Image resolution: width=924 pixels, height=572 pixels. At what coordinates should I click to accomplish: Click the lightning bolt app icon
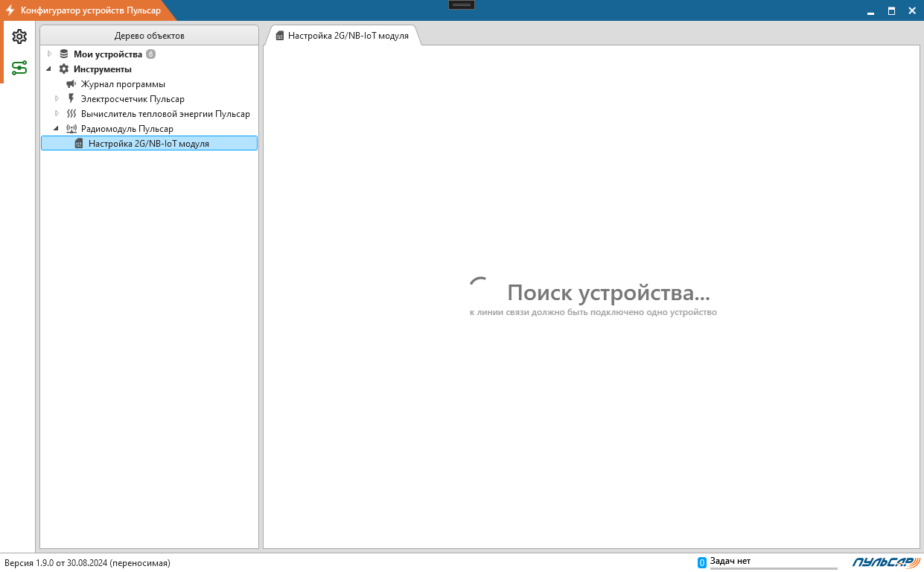point(10,10)
